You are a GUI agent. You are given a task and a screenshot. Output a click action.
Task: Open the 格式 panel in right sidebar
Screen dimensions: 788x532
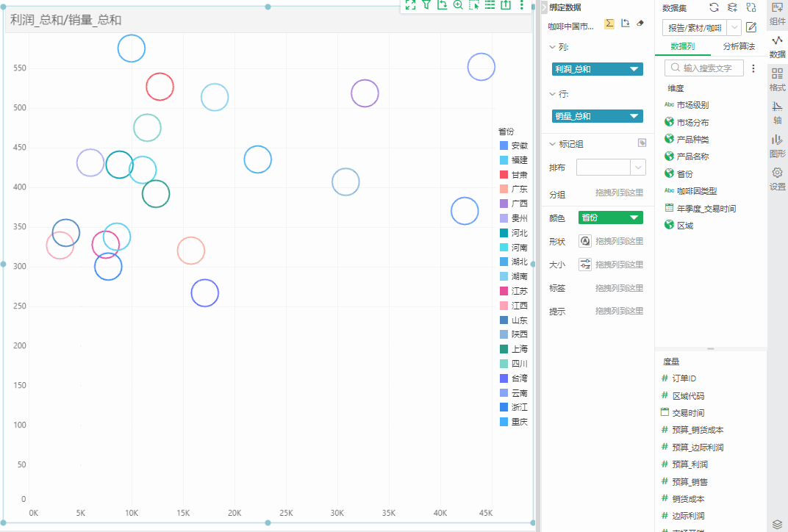pyautogui.click(x=777, y=79)
